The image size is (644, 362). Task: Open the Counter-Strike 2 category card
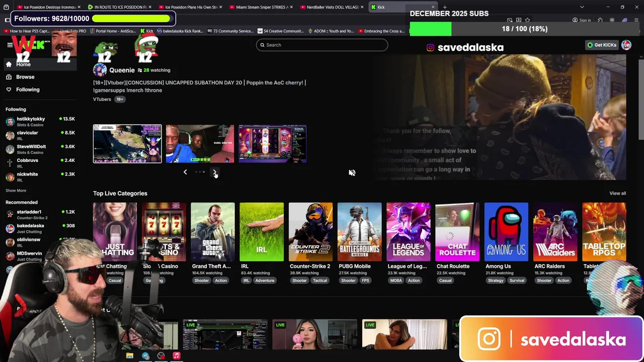(x=310, y=232)
